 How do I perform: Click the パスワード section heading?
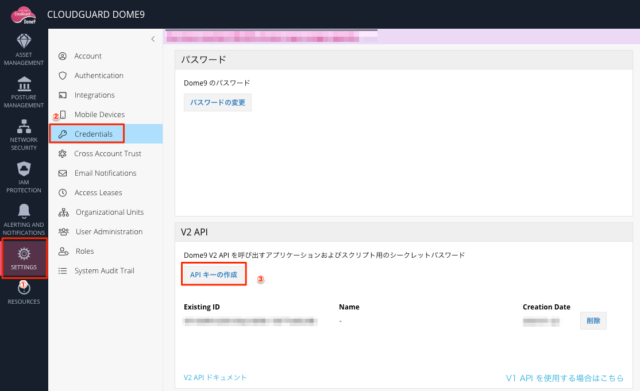[203, 60]
